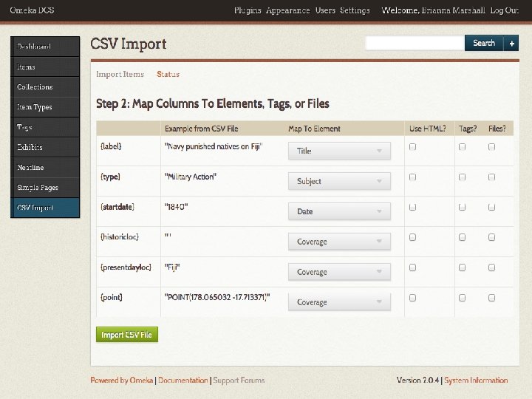Check Files for the {historicloc} row
The width and height of the screenshot is (532, 399).
pyautogui.click(x=491, y=237)
